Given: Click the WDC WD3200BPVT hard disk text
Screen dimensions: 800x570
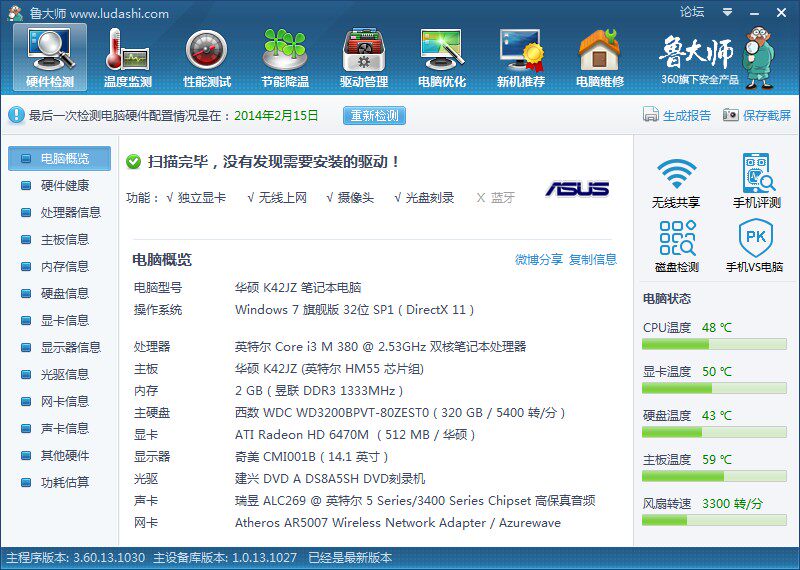Looking at the screenshot, I should point(400,413).
